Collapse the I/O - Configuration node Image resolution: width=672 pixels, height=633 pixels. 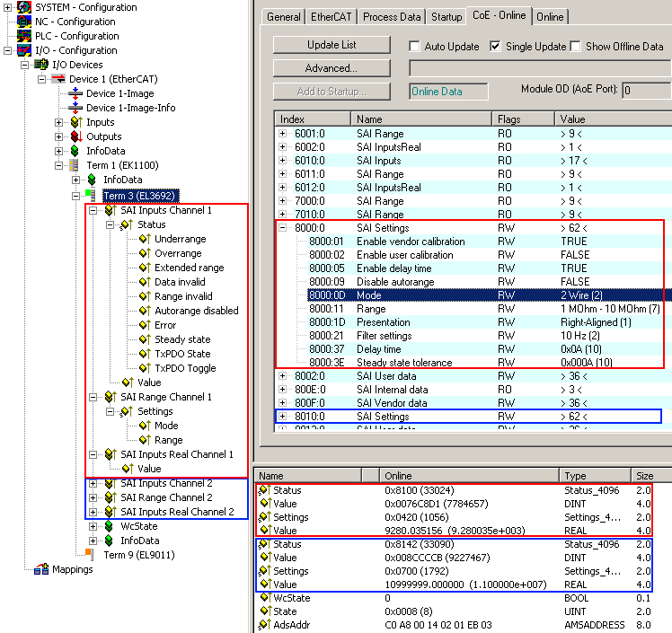tap(7, 50)
